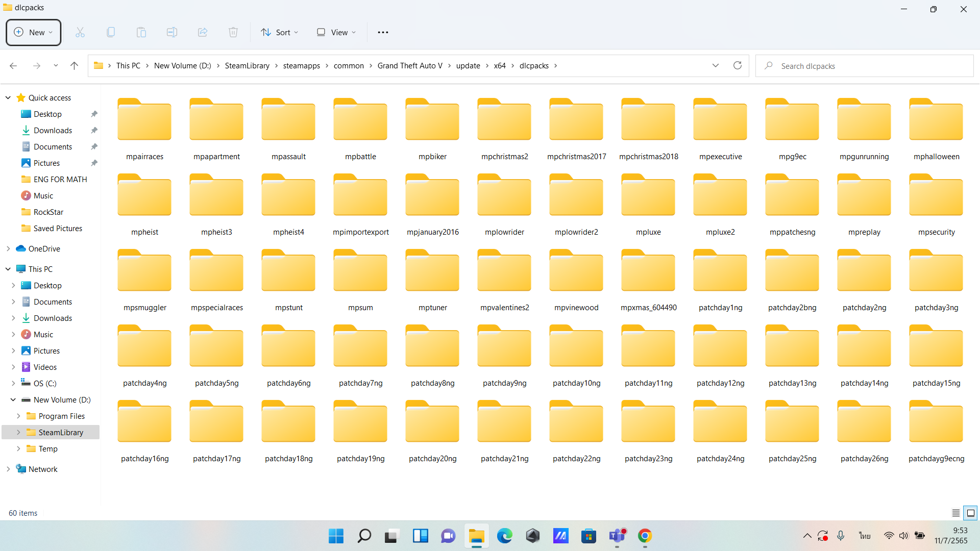Click the Paste clipboard icon
This screenshot has height=551, width=980.
pos(141,32)
